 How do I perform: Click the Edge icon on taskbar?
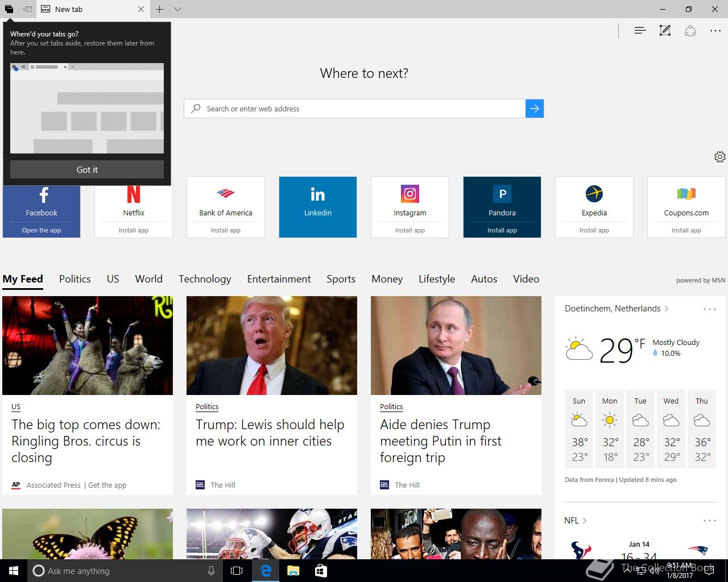pos(265,571)
